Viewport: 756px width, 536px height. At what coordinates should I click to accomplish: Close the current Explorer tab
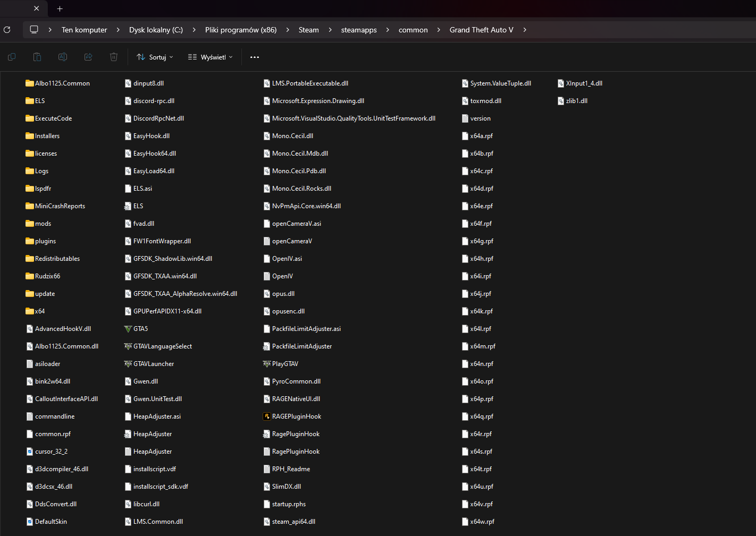[x=36, y=8]
